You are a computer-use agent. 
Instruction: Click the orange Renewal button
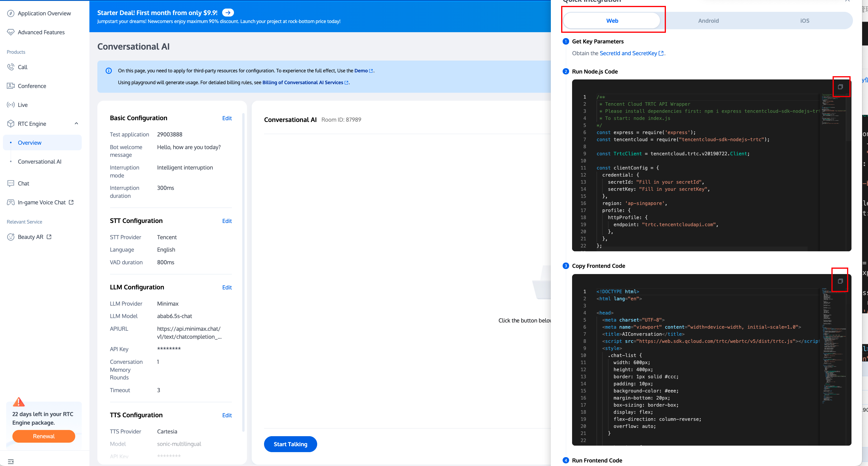44,436
